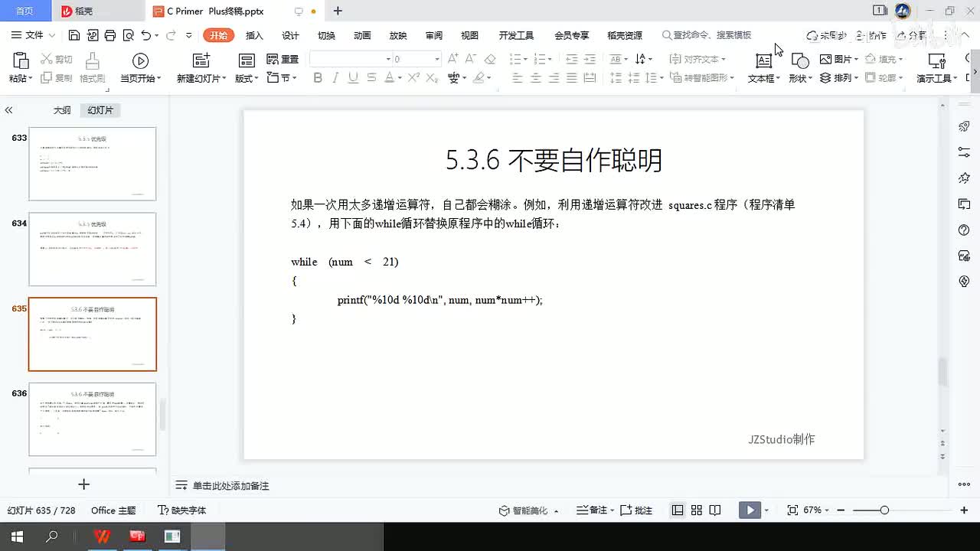
Task: Click the Save icon in quick access toolbar
Action: [74, 35]
